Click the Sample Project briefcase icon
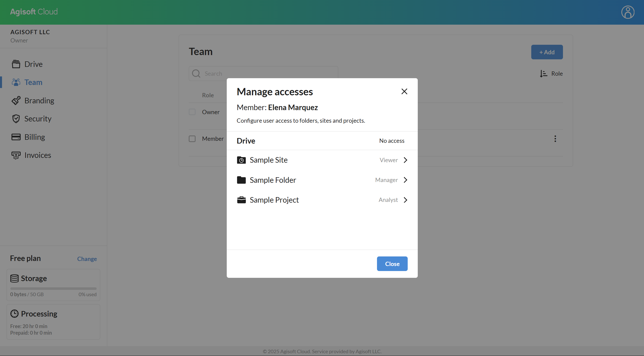The width and height of the screenshot is (644, 356). click(241, 200)
